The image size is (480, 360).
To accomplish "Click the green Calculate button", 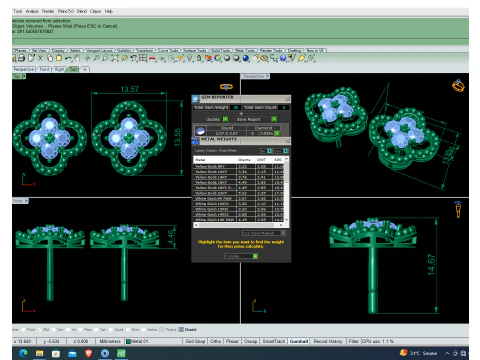I will tap(255, 256).
